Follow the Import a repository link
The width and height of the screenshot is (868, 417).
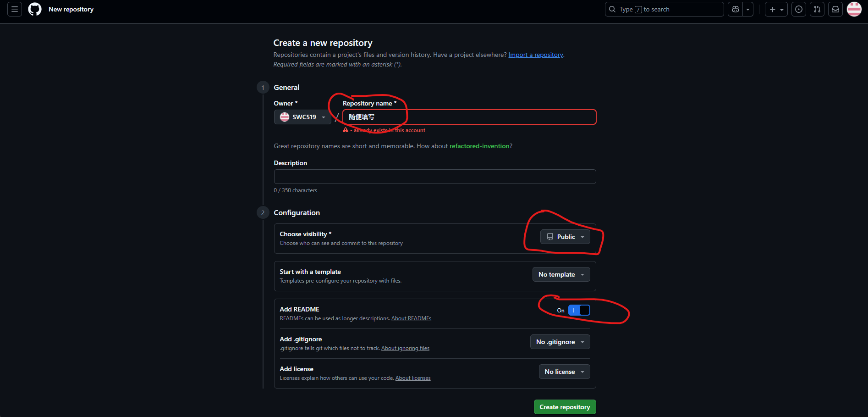536,55
